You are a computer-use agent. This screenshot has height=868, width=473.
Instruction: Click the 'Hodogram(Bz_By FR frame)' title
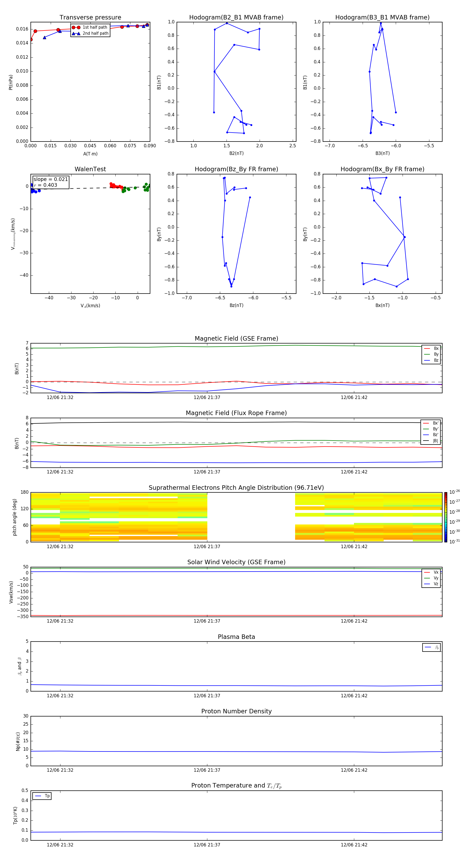coord(236,169)
